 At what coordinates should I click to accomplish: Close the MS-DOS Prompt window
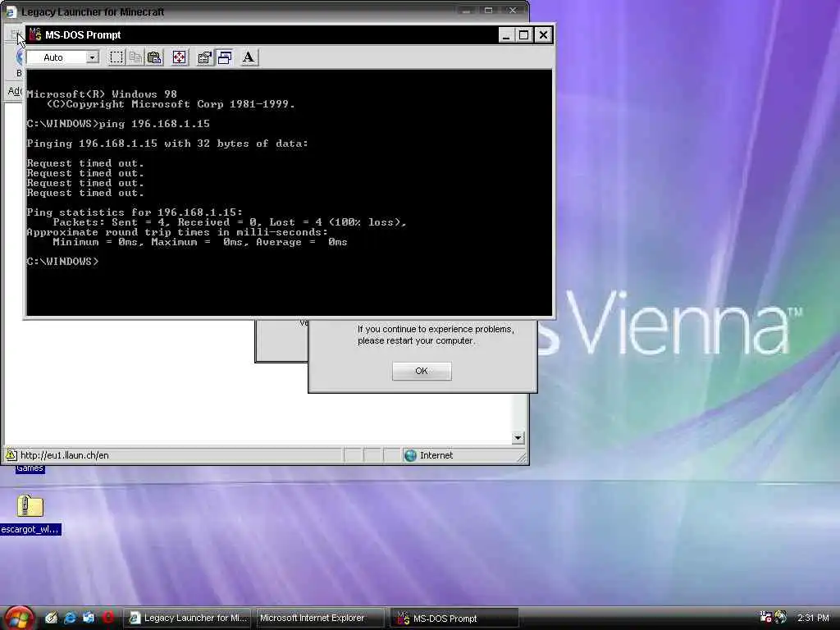point(543,34)
